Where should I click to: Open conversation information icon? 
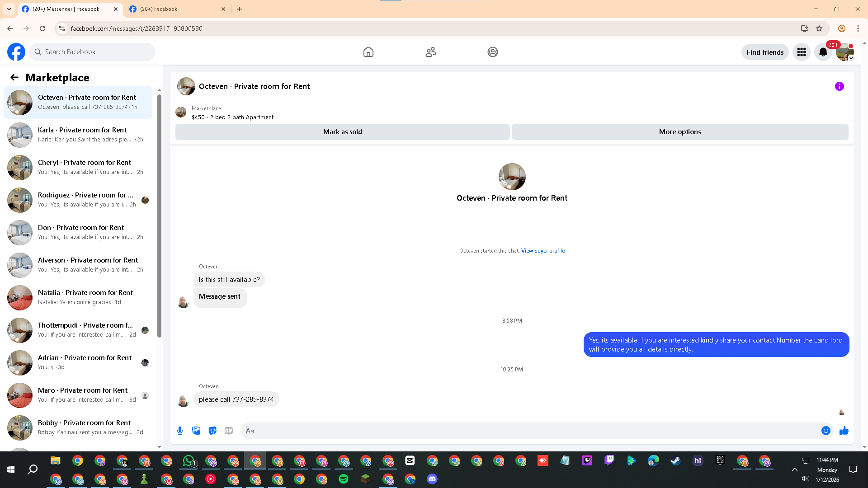click(839, 86)
